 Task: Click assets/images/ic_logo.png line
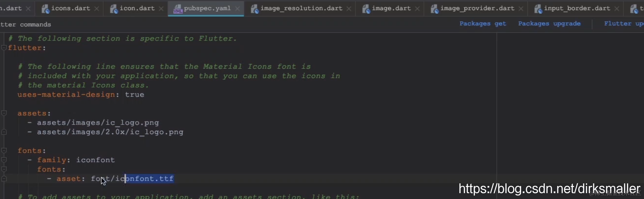pyautogui.click(x=98, y=123)
